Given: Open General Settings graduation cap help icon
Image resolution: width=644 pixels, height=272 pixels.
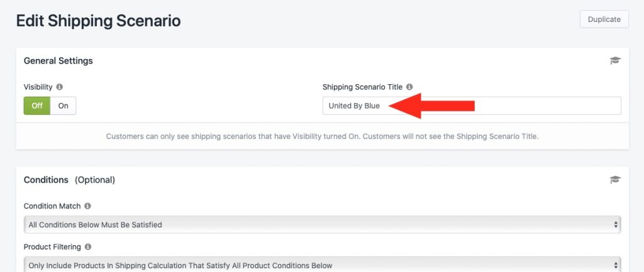Looking at the screenshot, I should pyautogui.click(x=615, y=61).
